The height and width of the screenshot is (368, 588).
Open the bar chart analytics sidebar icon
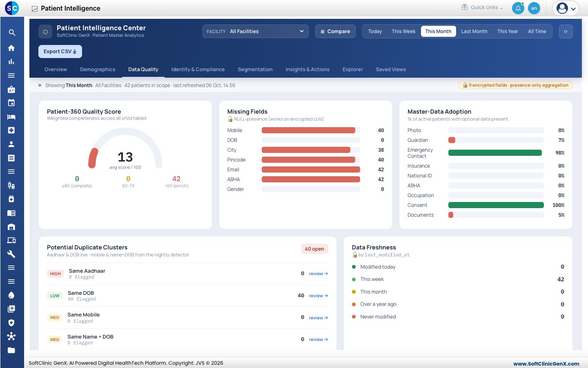pos(11,62)
